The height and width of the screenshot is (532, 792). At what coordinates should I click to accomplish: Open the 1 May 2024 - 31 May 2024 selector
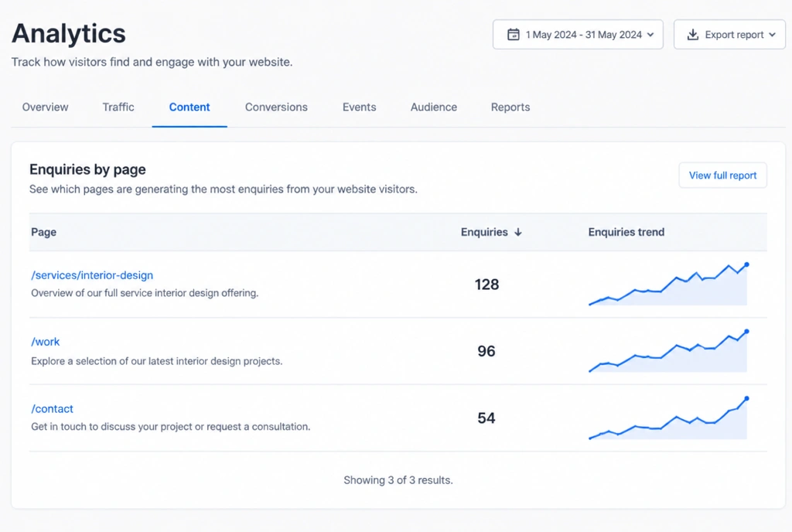(578, 34)
